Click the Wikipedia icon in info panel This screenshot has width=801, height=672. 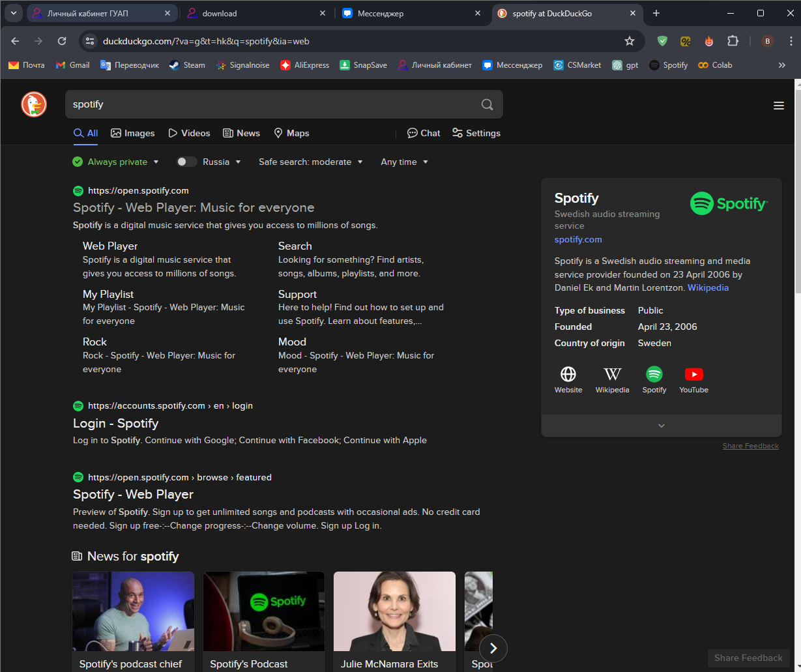tap(612, 380)
